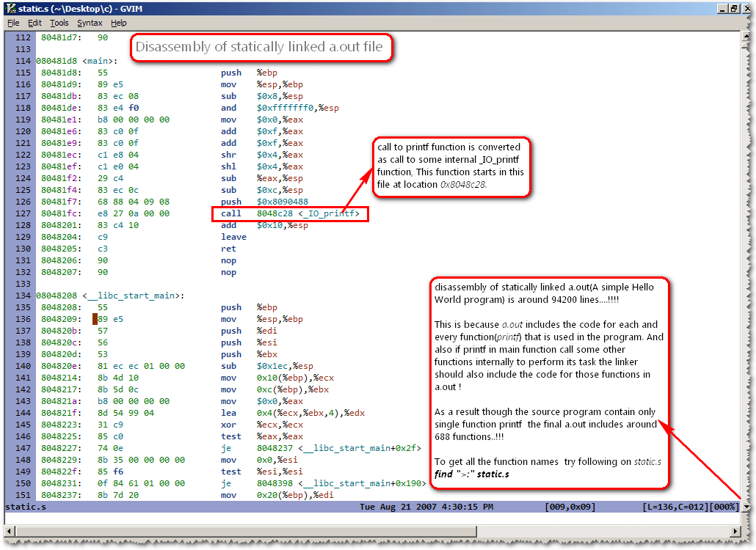Click the static.s filename in status line

24,507
